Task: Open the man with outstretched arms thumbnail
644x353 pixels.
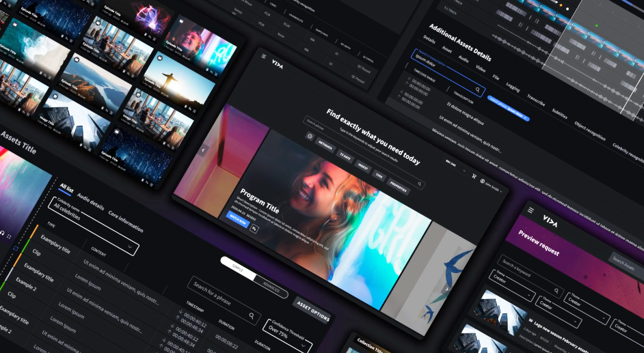Action: [179, 82]
